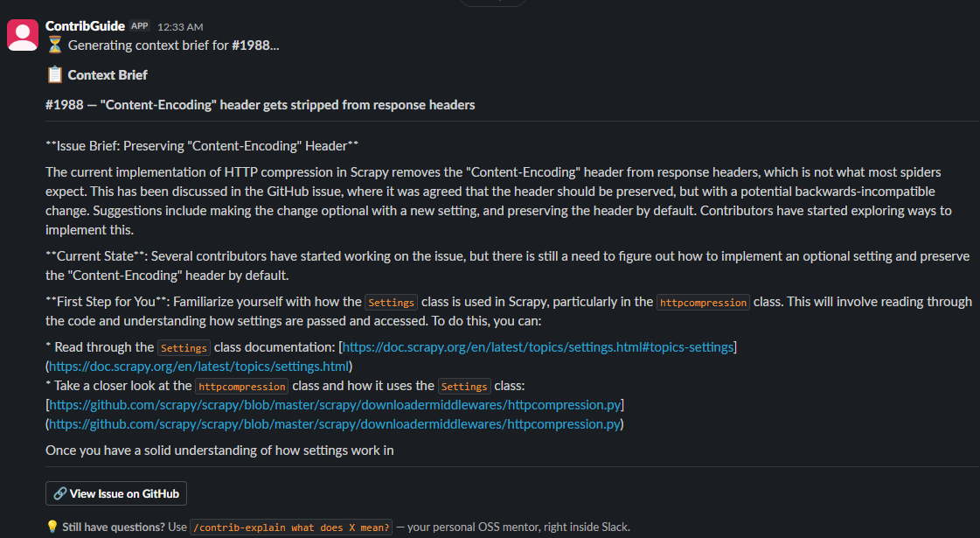Click the 12:33 AM message timestamp
Image resolution: width=980 pixels, height=538 pixels.
pos(180,27)
